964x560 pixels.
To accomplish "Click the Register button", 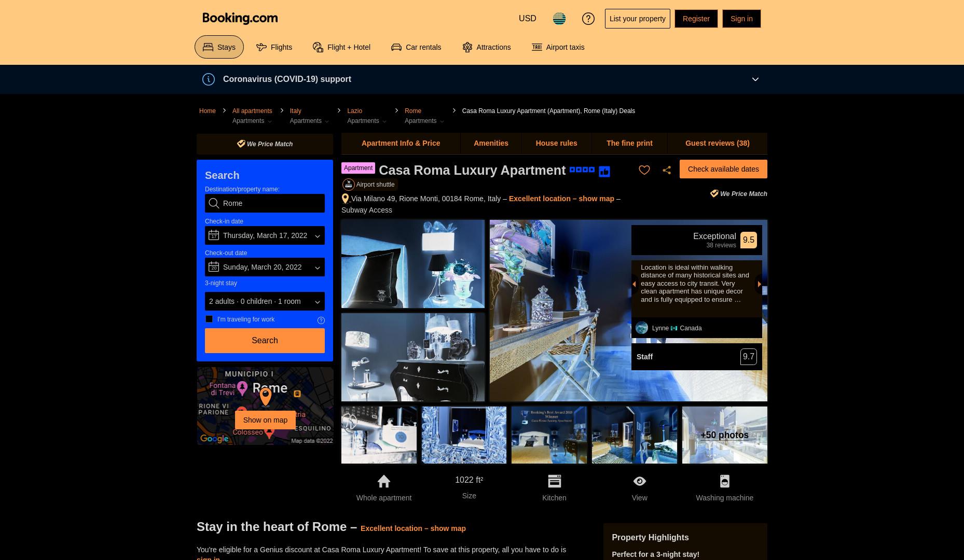I will (x=696, y=19).
